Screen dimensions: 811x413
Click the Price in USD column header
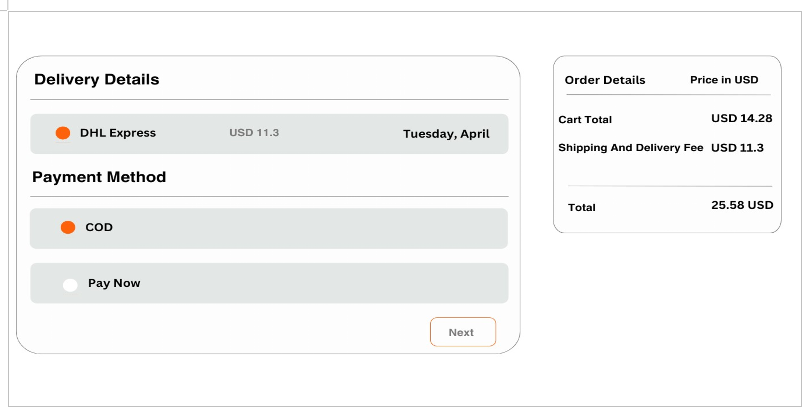(x=724, y=80)
